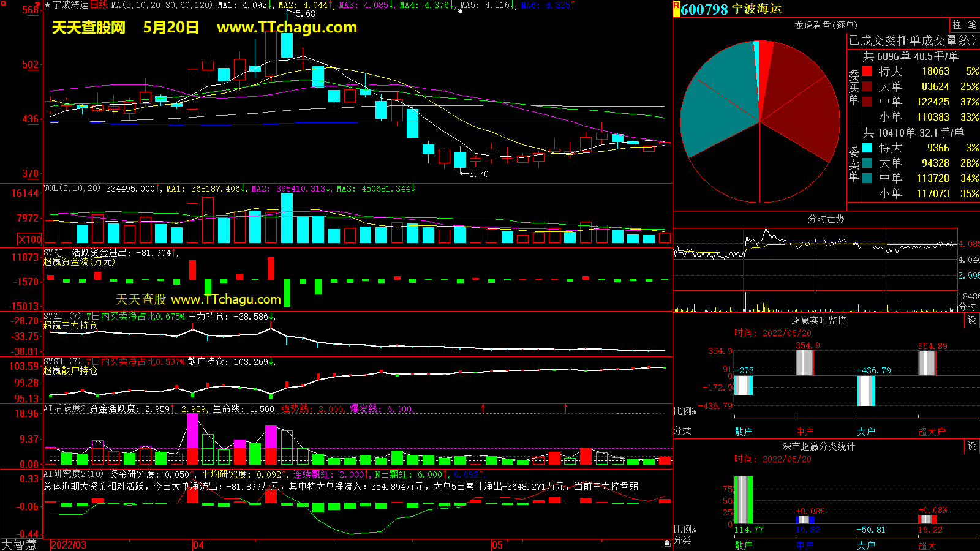Viewport: 980px width, 551px height.
Task: Click the 柱 bar-view button
Action: (957, 25)
